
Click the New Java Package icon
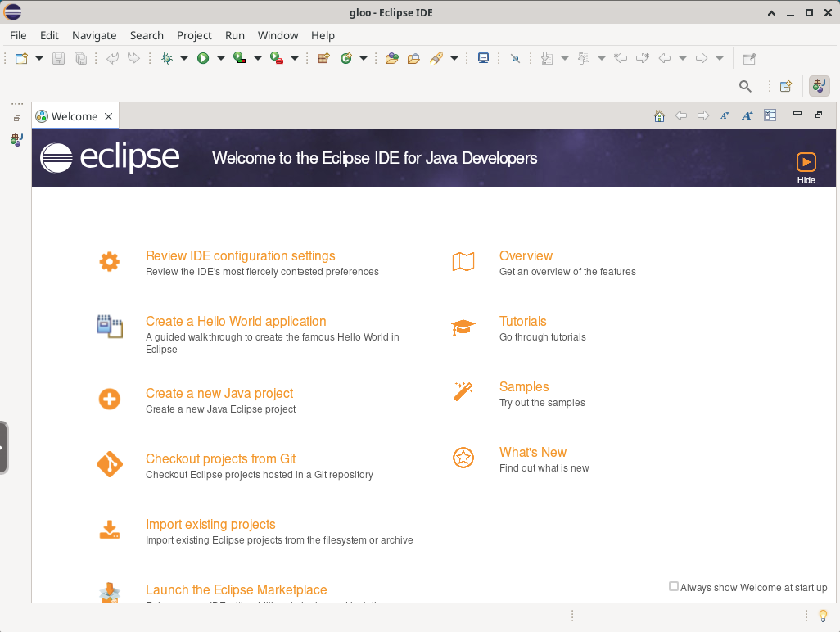click(323, 58)
